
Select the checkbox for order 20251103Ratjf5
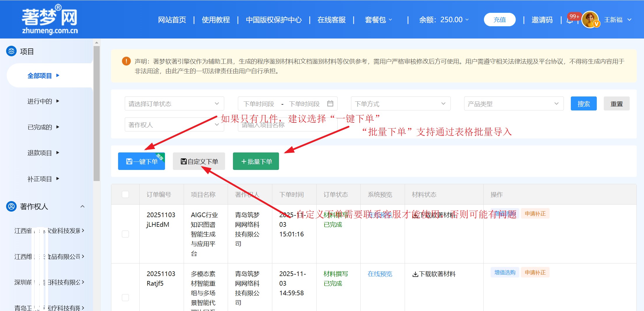click(x=125, y=297)
